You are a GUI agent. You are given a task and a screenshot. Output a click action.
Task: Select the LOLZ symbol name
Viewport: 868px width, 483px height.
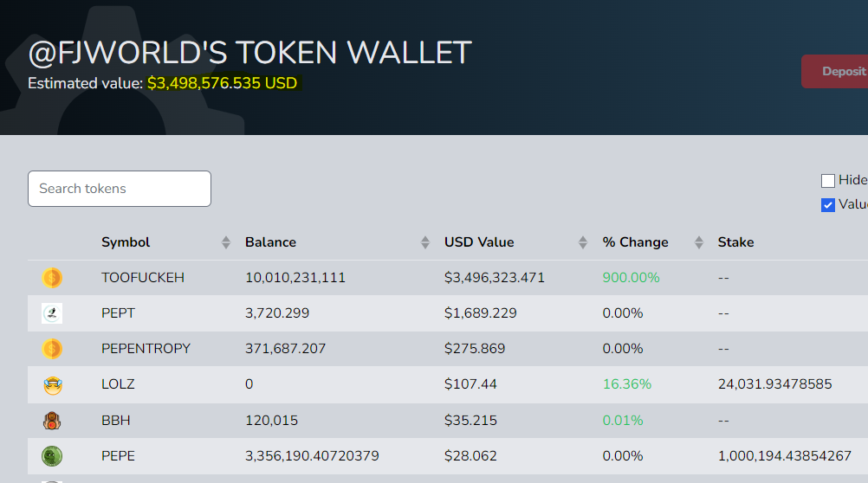click(118, 384)
